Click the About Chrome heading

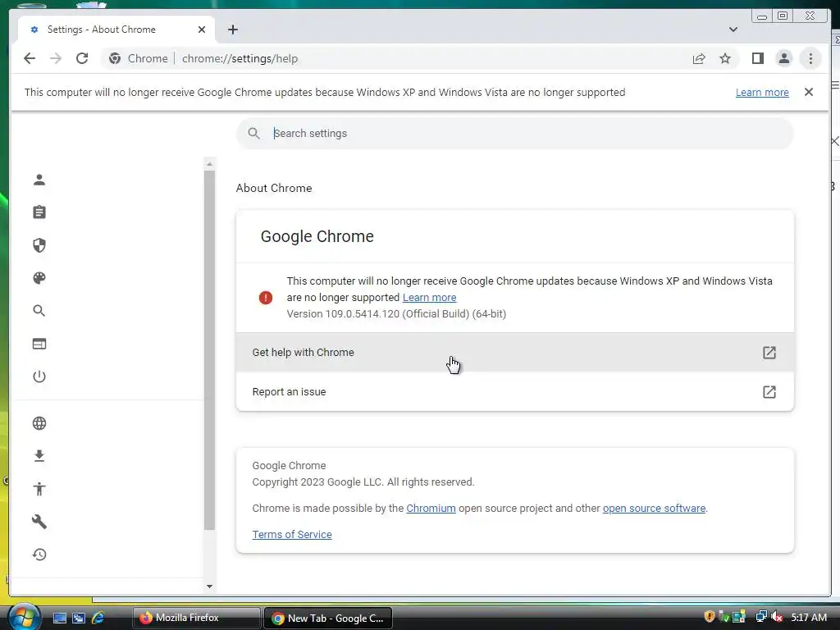coord(274,188)
